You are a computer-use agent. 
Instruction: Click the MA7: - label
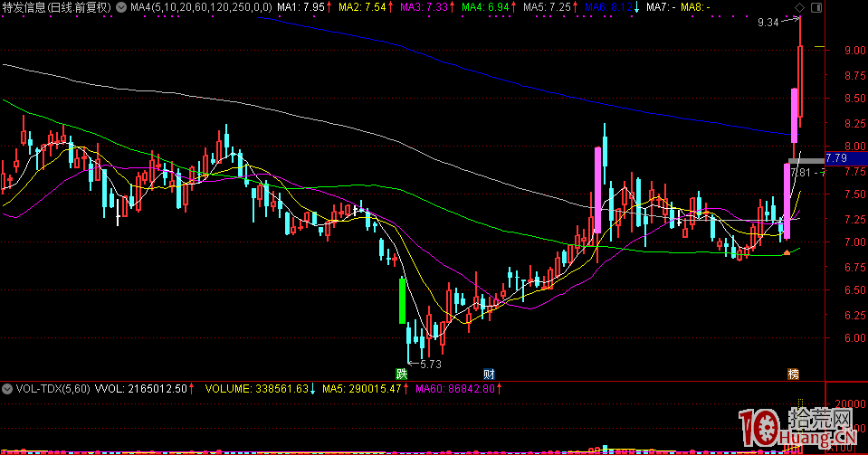point(661,7)
